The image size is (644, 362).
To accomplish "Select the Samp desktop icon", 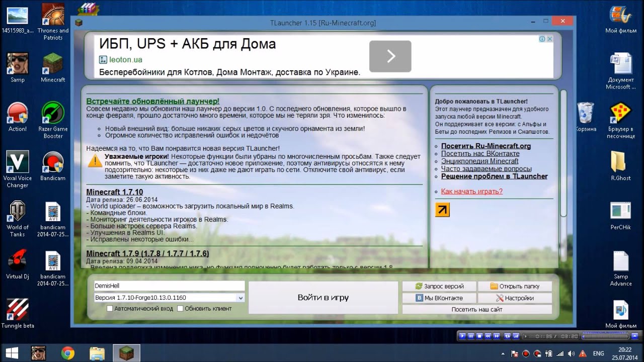I will click(x=17, y=67).
